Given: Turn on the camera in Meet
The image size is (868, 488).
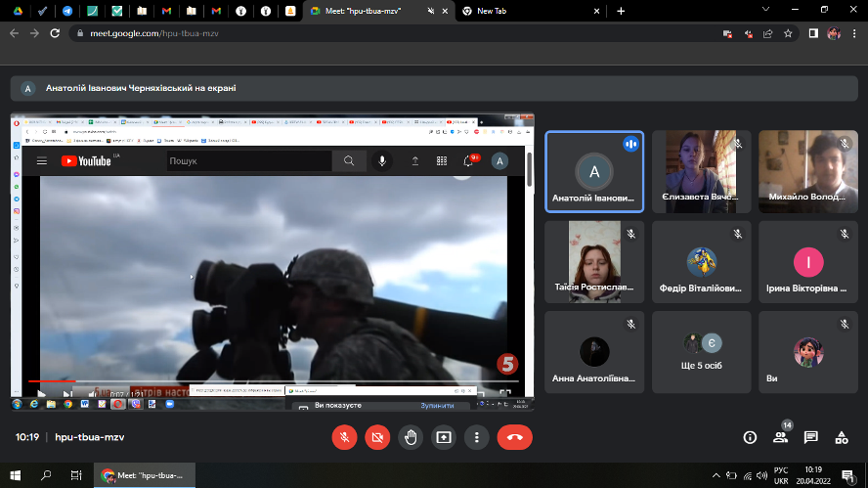Looking at the screenshot, I should tap(377, 437).
